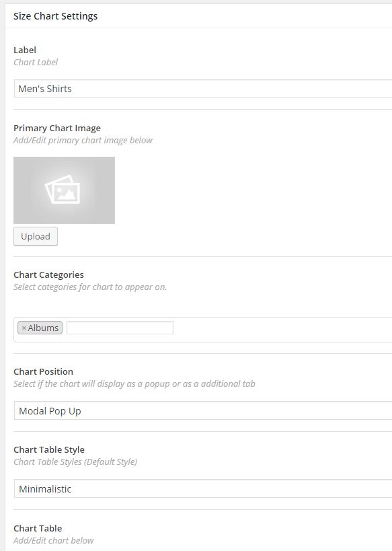Click the "Chart Table" heading
This screenshot has width=392, height=551.
[36, 528]
